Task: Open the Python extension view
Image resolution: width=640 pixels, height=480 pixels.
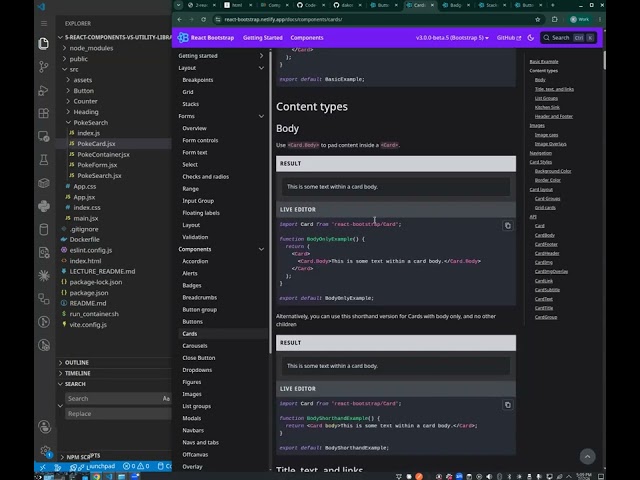Action: pyautogui.click(x=44, y=206)
